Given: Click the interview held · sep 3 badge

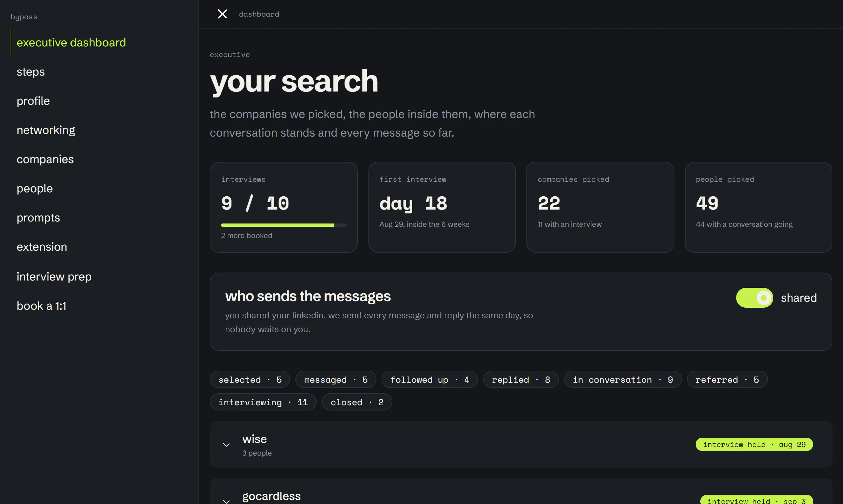Looking at the screenshot, I should coord(756,500).
